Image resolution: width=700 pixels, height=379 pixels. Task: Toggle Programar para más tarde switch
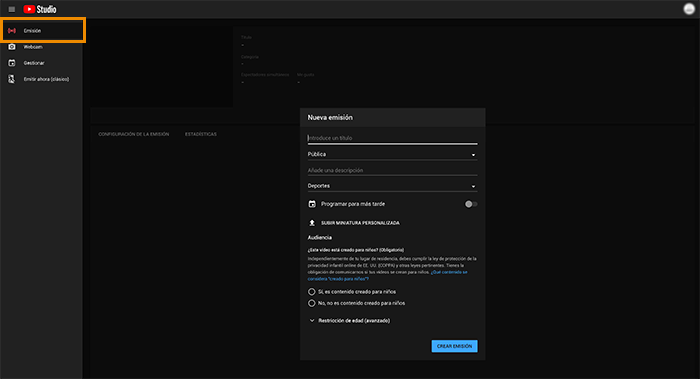(471, 204)
